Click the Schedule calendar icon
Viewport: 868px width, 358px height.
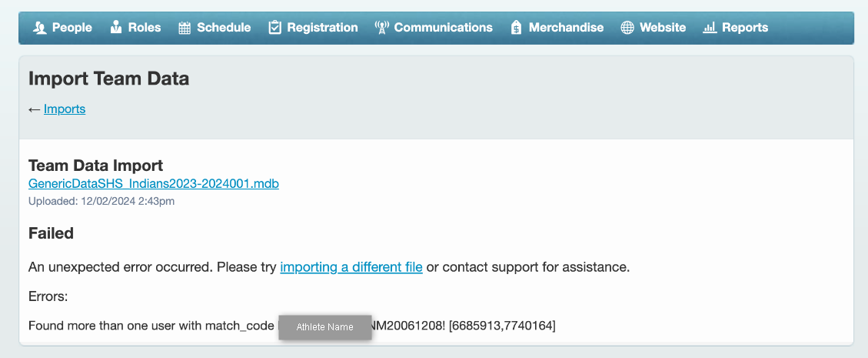coord(185,28)
